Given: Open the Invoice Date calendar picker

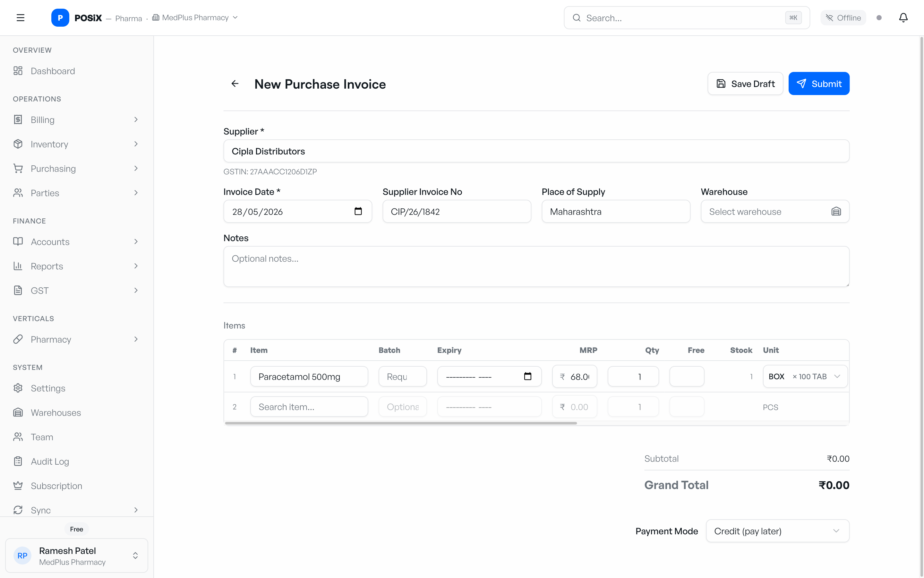Looking at the screenshot, I should 358,211.
